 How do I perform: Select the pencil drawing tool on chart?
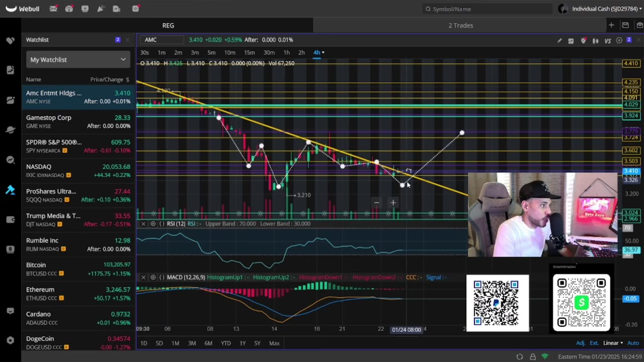click(x=559, y=40)
